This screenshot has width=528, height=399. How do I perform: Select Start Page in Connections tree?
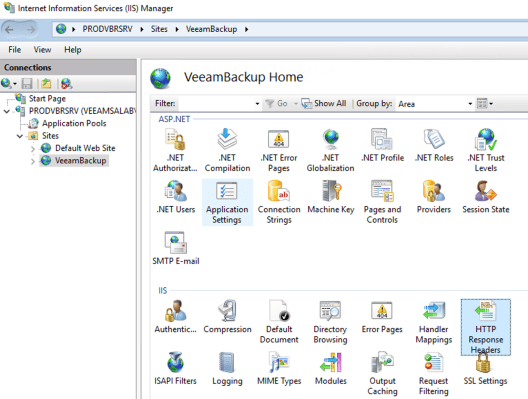47,99
